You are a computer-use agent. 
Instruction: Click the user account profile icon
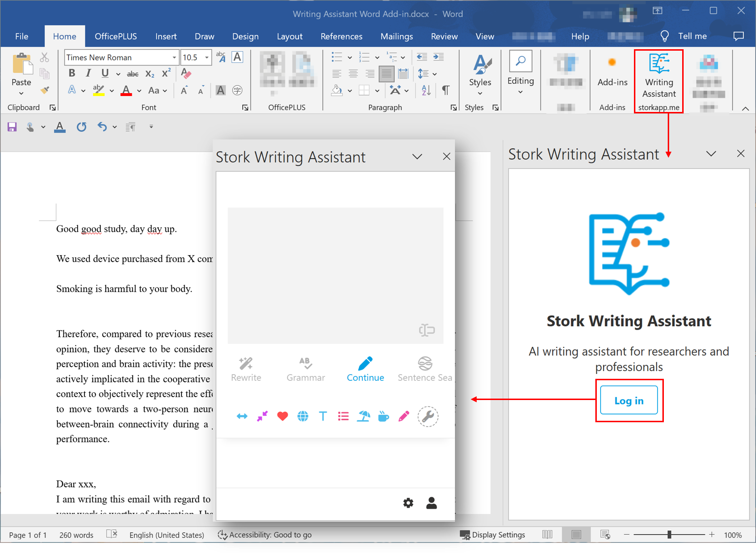pyautogui.click(x=431, y=503)
